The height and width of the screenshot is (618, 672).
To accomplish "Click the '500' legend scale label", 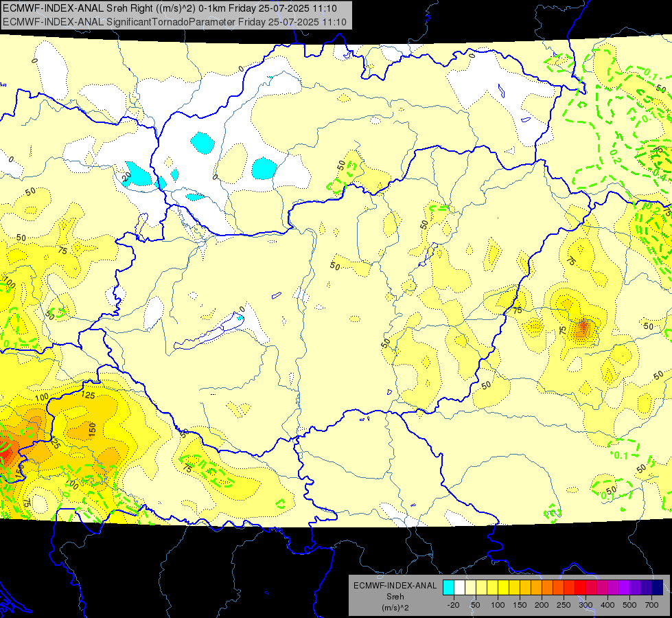I will (629, 605).
